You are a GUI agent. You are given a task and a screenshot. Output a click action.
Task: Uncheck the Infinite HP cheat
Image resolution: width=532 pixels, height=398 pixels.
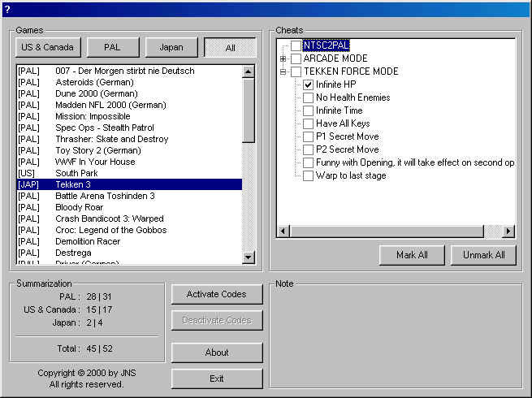pyautogui.click(x=308, y=84)
